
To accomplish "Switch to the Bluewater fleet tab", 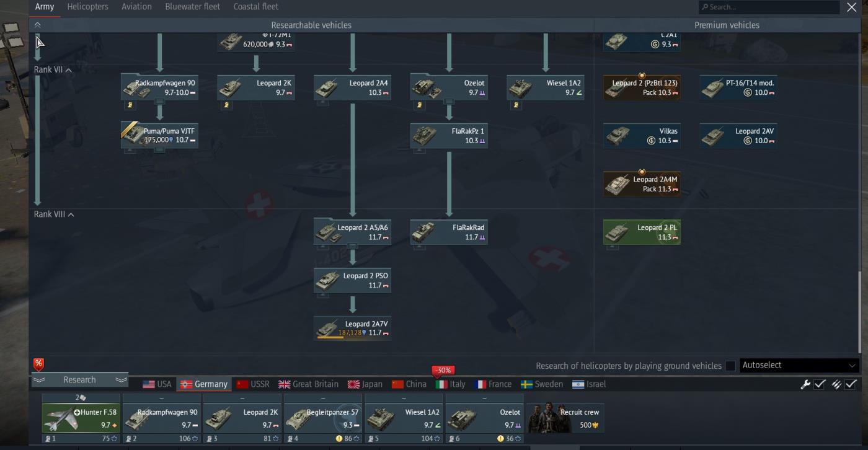I will pyautogui.click(x=192, y=7).
